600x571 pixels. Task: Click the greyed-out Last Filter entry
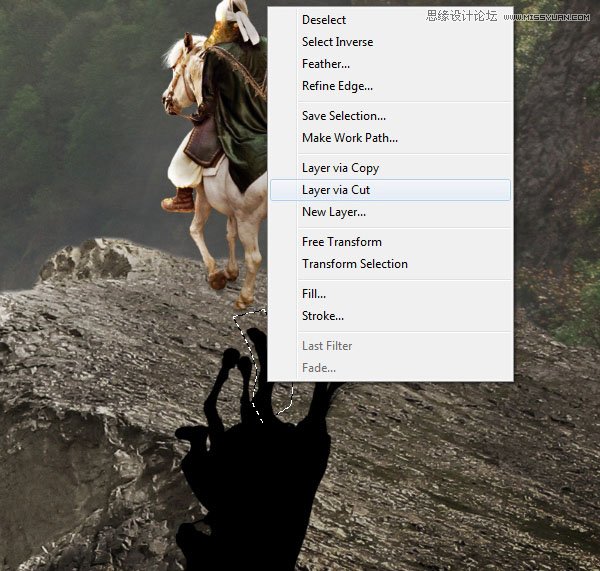(390, 346)
